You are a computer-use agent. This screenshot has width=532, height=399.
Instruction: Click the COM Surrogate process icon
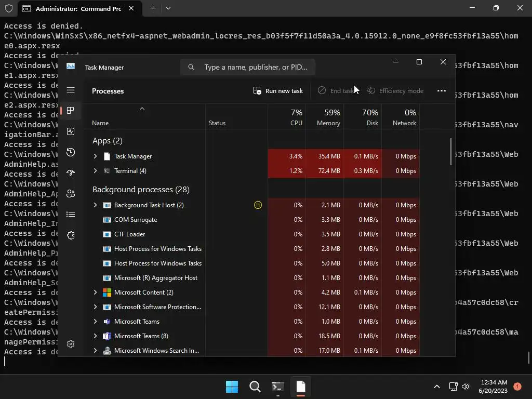pyautogui.click(x=107, y=220)
